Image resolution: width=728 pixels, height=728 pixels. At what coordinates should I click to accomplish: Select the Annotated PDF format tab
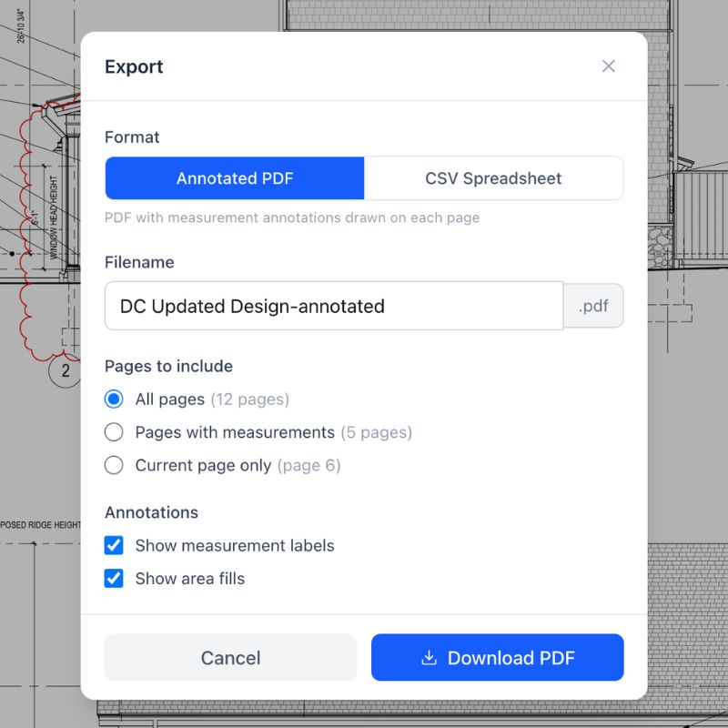click(x=235, y=178)
